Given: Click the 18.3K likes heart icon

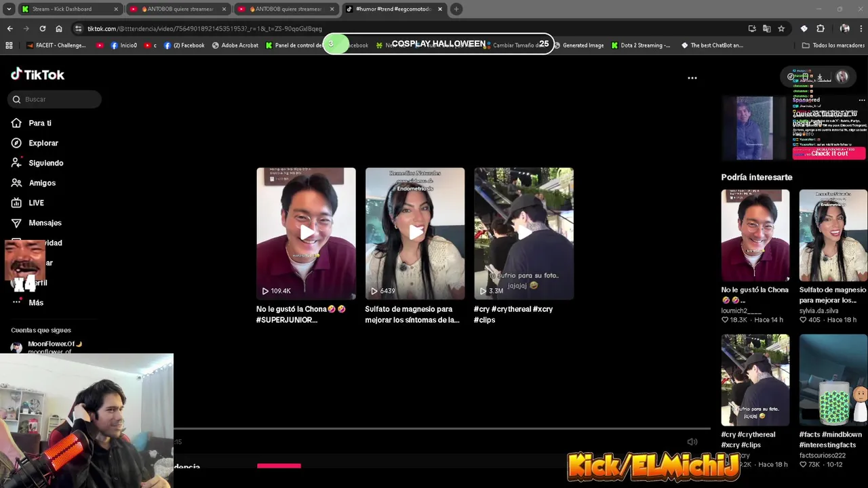Looking at the screenshot, I should click(725, 320).
